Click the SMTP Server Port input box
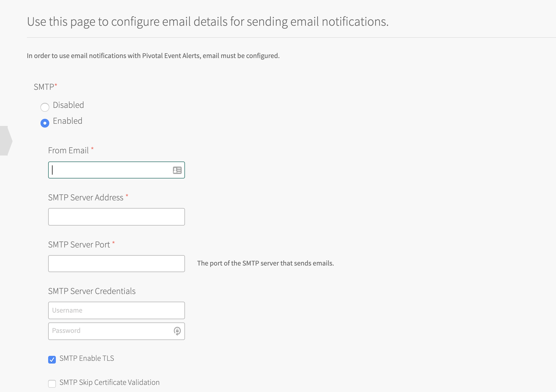This screenshot has height=392, width=556. pyautogui.click(x=116, y=264)
